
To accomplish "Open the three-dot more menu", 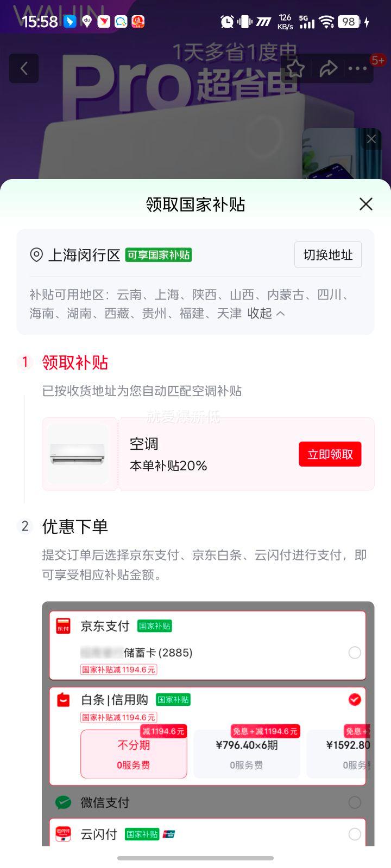I will click(x=357, y=68).
